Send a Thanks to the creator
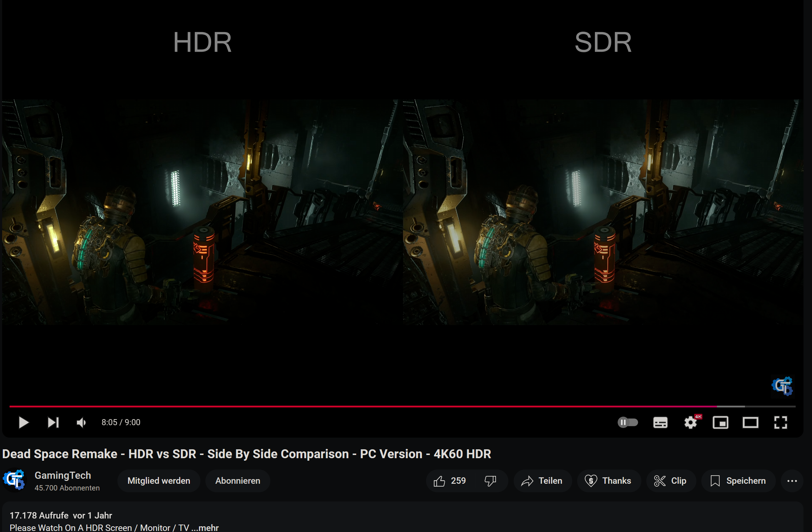 click(608, 481)
